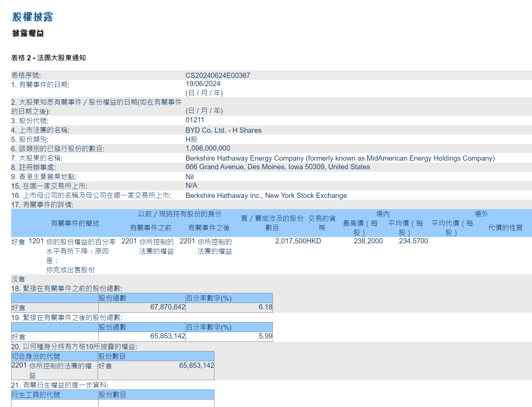Select percentage figure 6.18

click(265, 307)
